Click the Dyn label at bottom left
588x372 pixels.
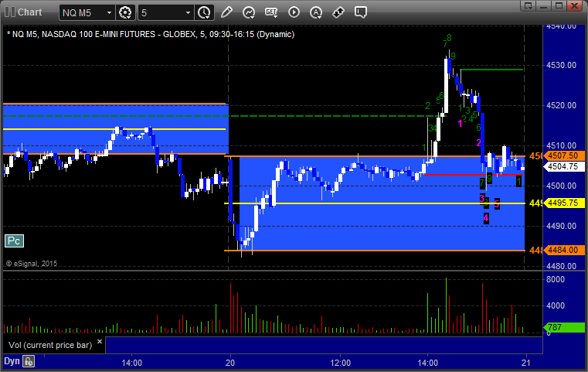(x=12, y=361)
